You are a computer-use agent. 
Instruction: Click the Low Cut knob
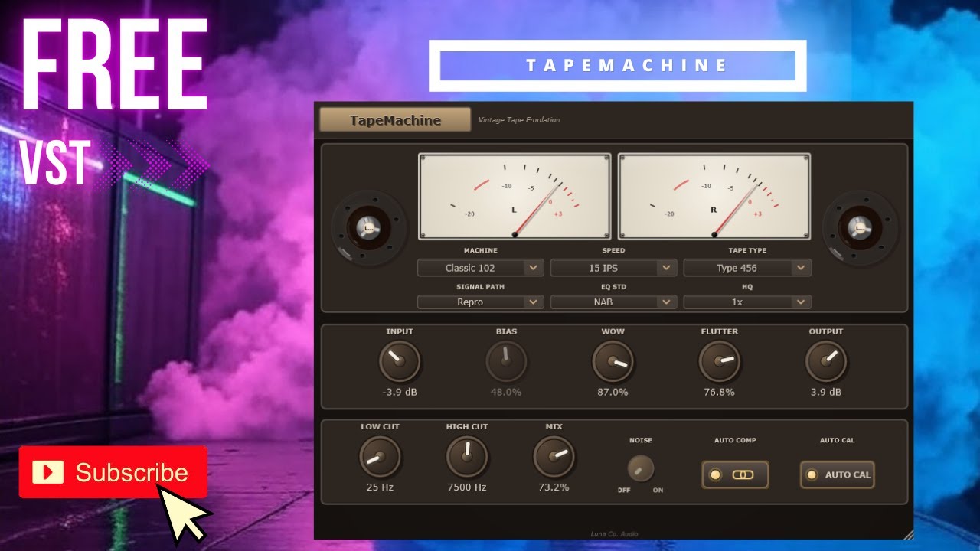click(x=380, y=457)
